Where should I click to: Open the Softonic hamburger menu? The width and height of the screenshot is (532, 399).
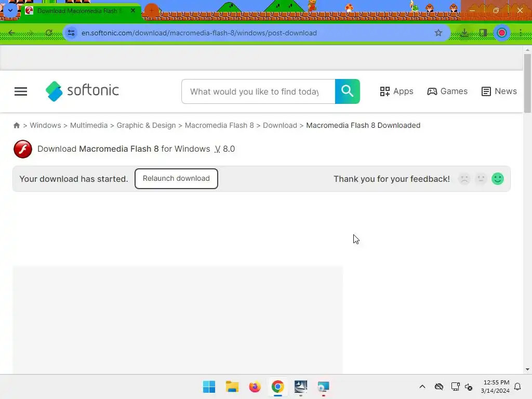coord(21,91)
